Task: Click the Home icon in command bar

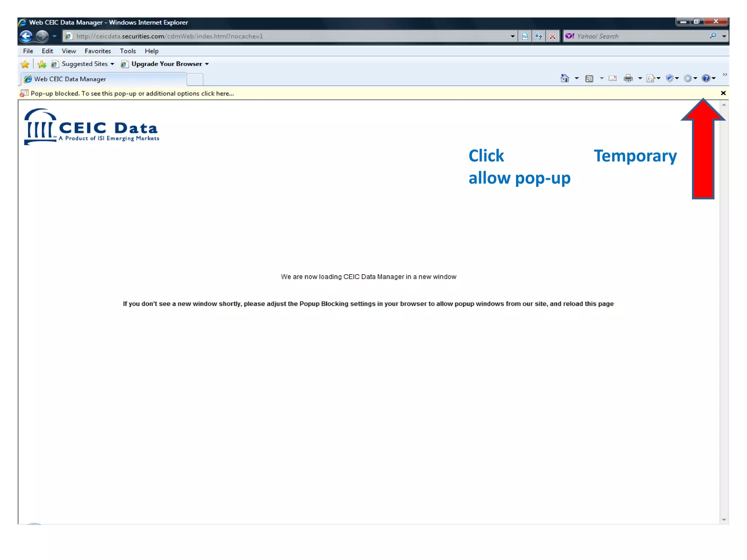Action: [565, 78]
